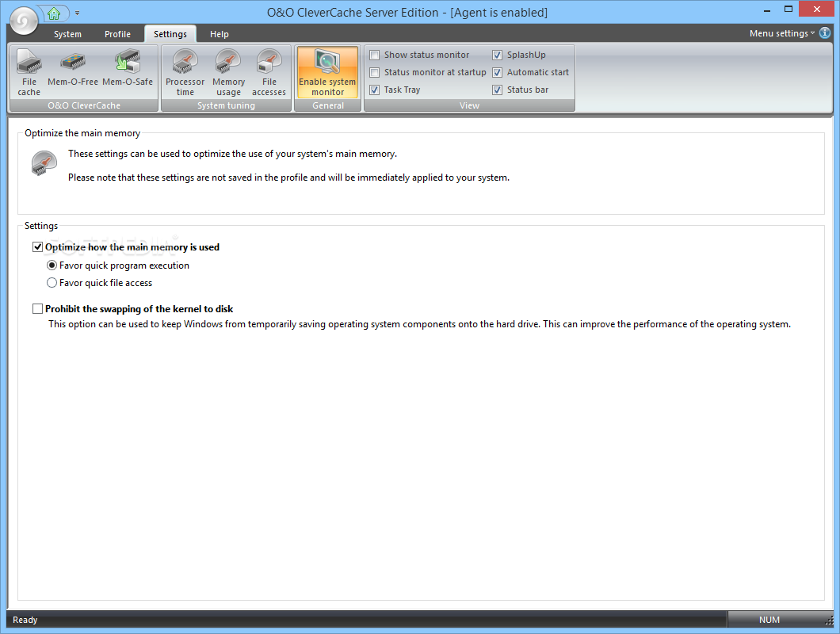Image resolution: width=840 pixels, height=634 pixels.
Task: Switch to the Profile tab
Action: pyautogui.click(x=117, y=34)
